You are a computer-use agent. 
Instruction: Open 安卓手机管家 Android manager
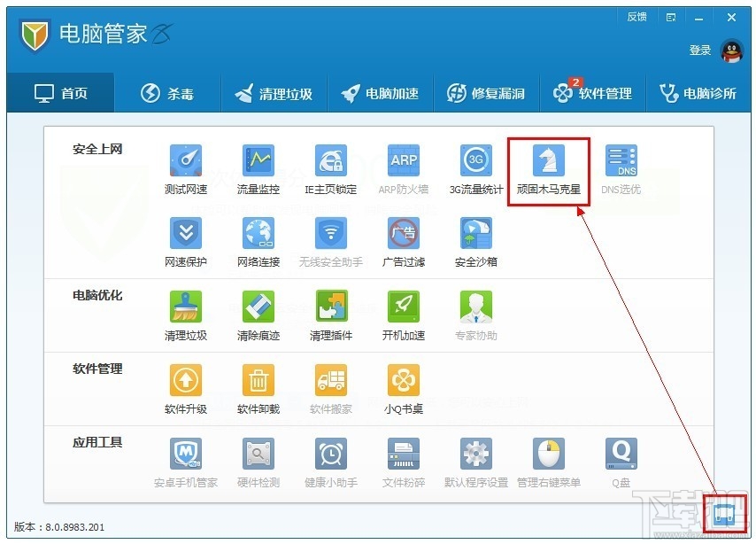click(x=186, y=462)
